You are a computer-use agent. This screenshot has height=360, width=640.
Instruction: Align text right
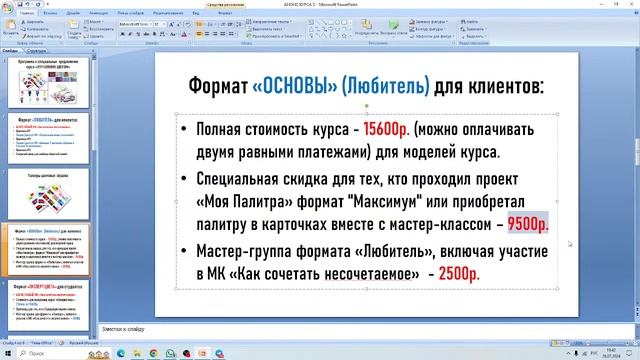pos(215,34)
